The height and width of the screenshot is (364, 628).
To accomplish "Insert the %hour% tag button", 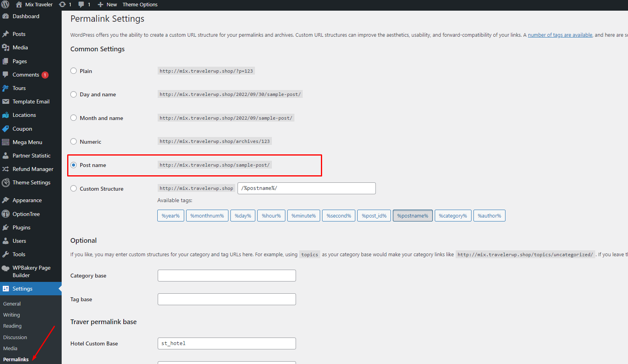I will point(271,216).
